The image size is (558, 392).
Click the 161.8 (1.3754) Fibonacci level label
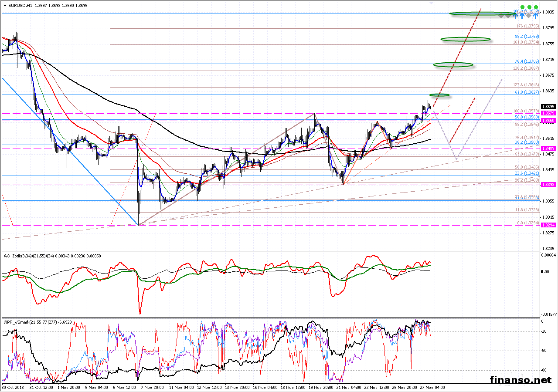pos(526,42)
